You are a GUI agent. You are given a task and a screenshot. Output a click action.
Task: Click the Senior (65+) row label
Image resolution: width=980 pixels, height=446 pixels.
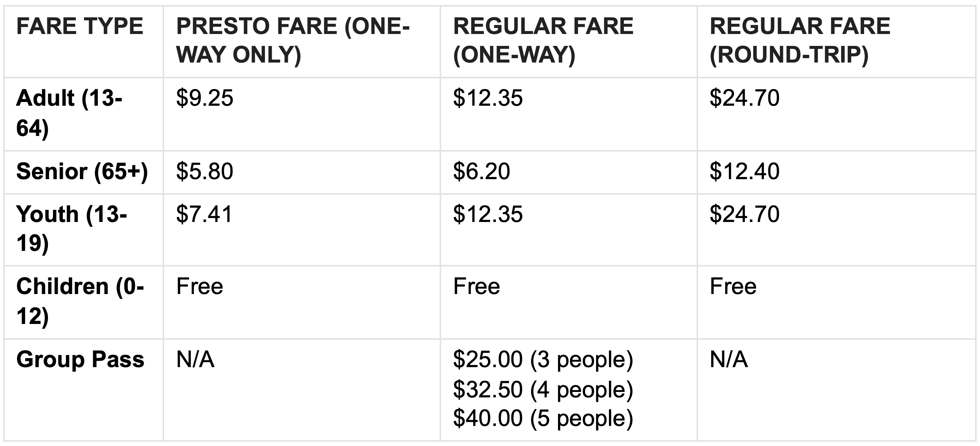82,172
